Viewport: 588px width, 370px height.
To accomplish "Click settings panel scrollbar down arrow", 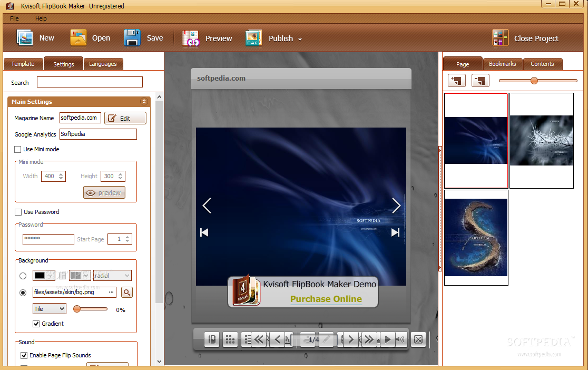I will tap(159, 362).
